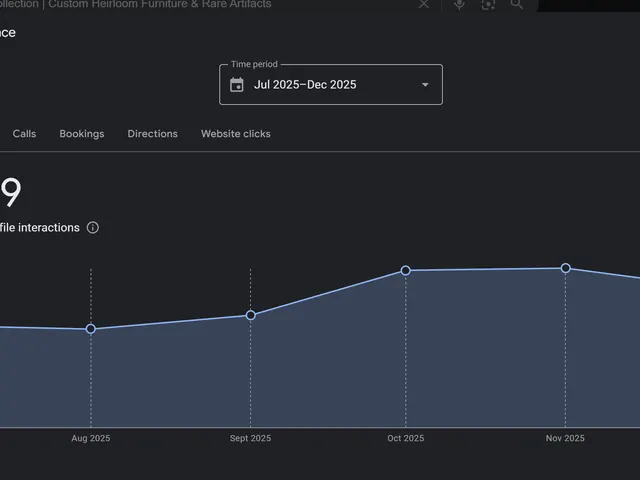Click the calendar icon in Time period

pos(237,85)
